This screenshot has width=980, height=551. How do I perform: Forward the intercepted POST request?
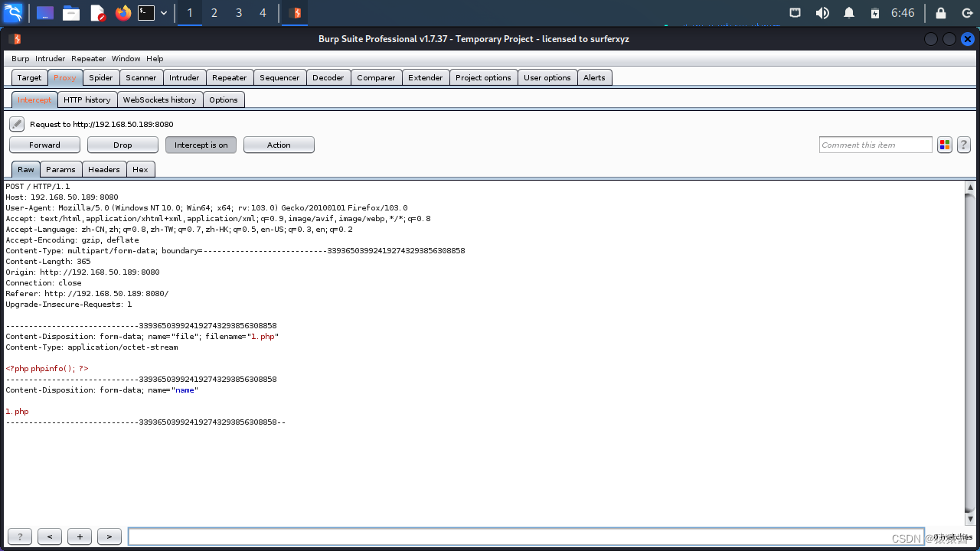pos(44,145)
